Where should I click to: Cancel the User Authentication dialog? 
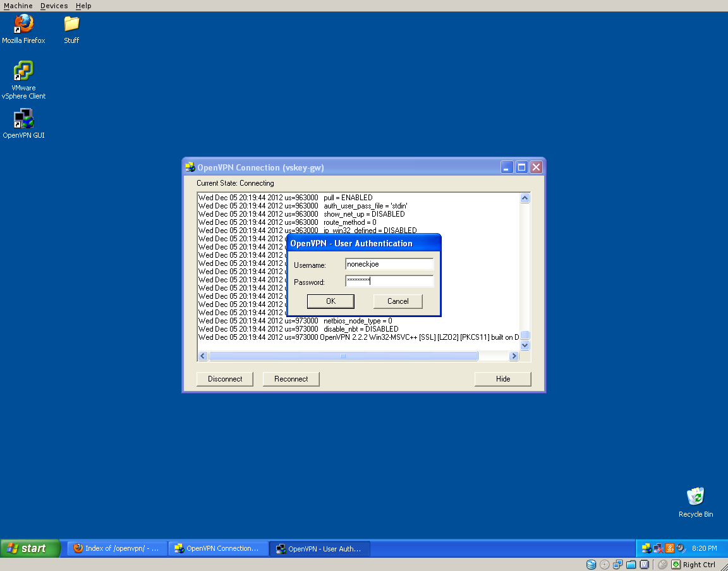(x=398, y=301)
